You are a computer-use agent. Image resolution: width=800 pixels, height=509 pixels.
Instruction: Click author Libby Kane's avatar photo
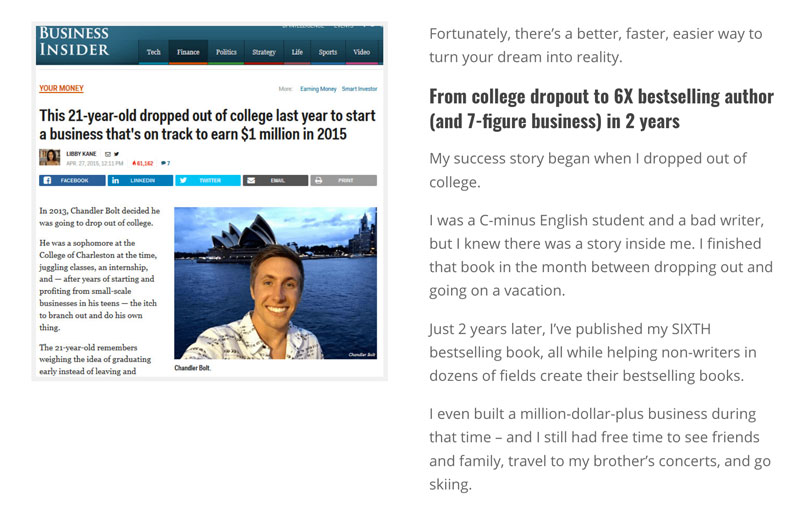tap(50, 157)
